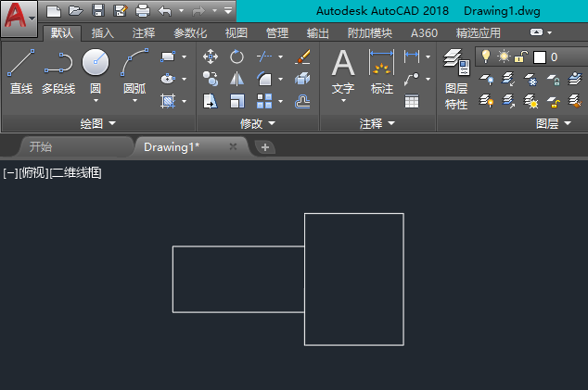588x390 pixels.
Task: Click the Open file icon
Action: 76,11
